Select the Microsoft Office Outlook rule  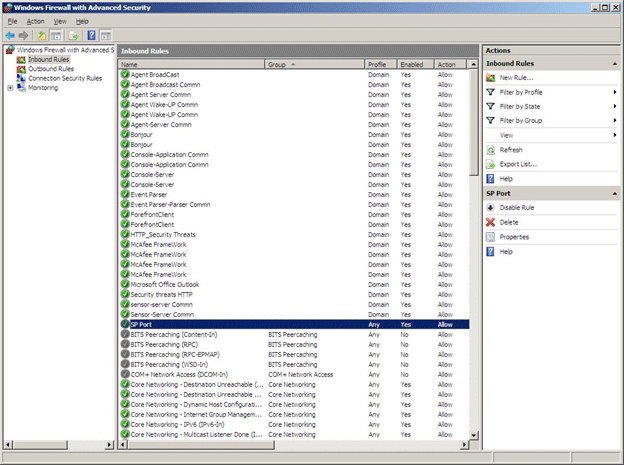294,284
